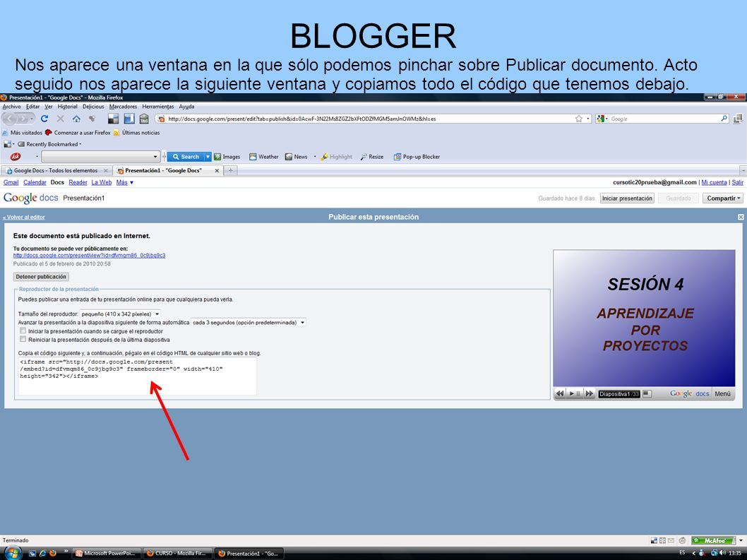
Task: Click the magnifier icon in Google search box
Action: click(x=724, y=119)
